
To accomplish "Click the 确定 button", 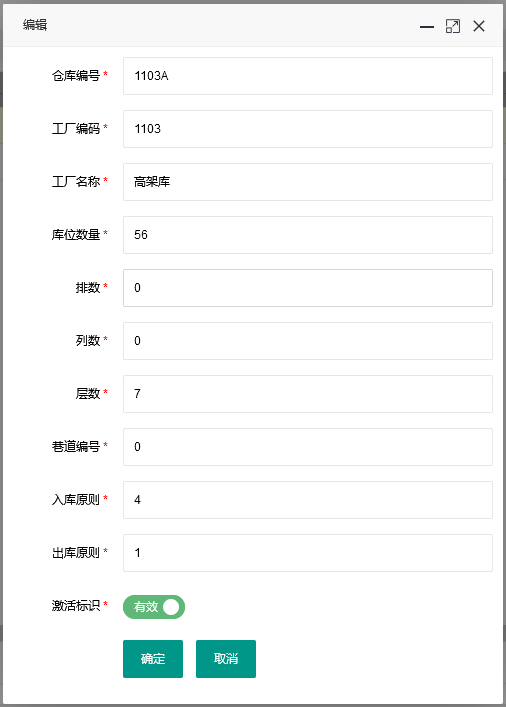I will pyautogui.click(x=153, y=659).
